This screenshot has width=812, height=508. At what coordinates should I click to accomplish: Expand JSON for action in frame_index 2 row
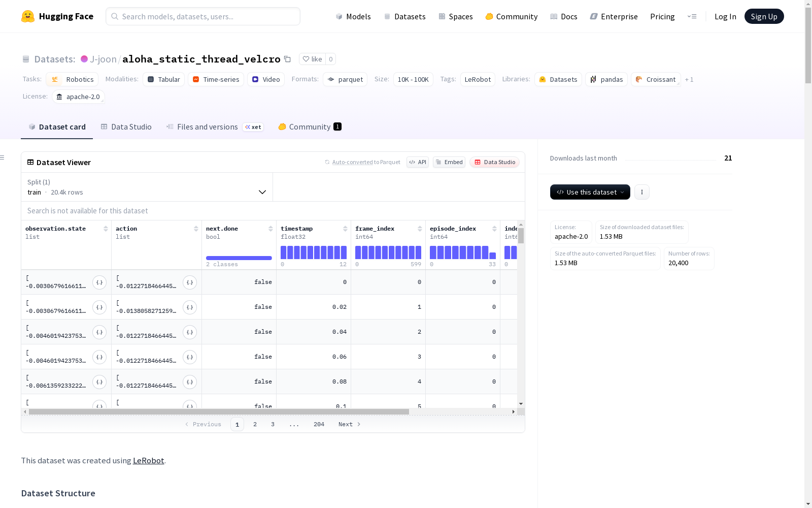[x=190, y=332]
